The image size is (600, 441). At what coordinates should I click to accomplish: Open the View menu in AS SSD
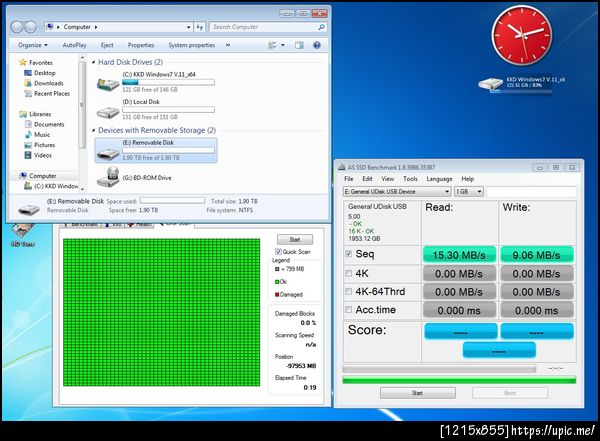point(388,179)
